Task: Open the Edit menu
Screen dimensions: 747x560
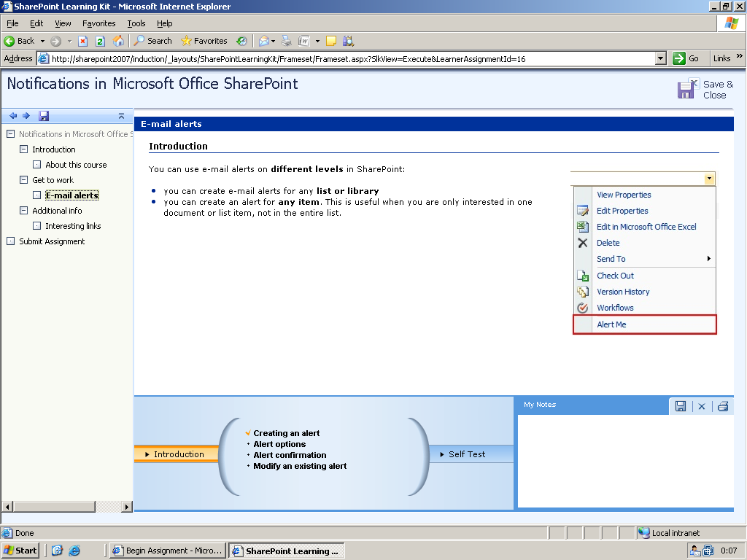Action: pyautogui.click(x=36, y=23)
